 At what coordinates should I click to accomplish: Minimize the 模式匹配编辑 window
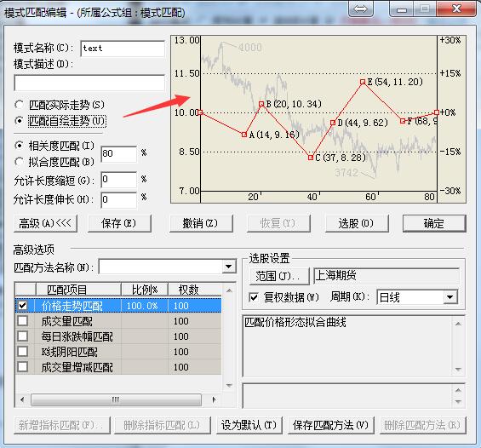tap(402, 9)
